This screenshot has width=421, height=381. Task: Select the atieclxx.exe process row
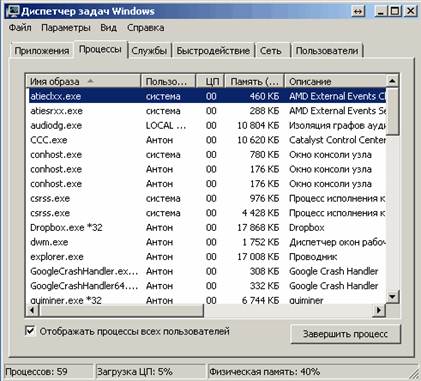click(x=206, y=96)
